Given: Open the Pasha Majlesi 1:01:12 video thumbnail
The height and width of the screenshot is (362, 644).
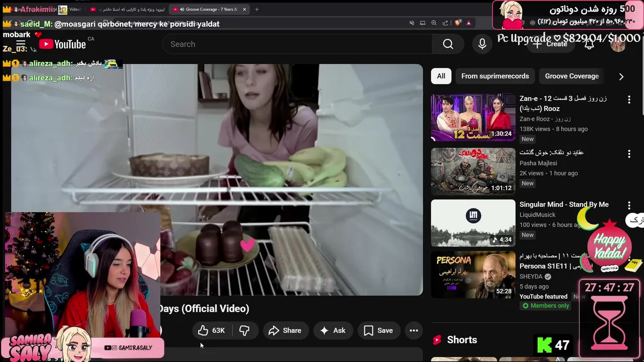Looking at the screenshot, I should tap(473, 171).
